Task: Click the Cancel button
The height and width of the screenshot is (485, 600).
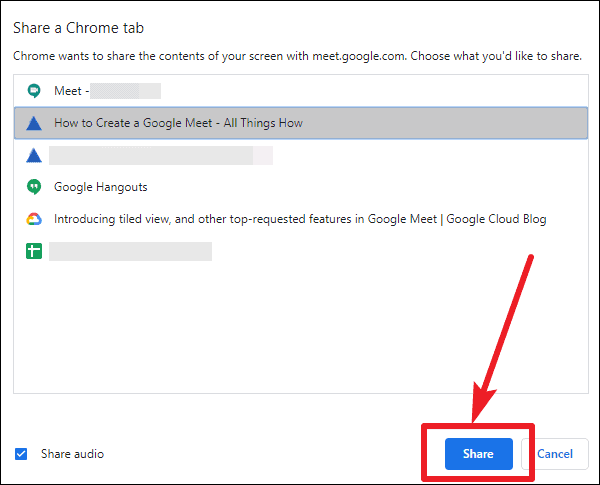Action: point(554,454)
